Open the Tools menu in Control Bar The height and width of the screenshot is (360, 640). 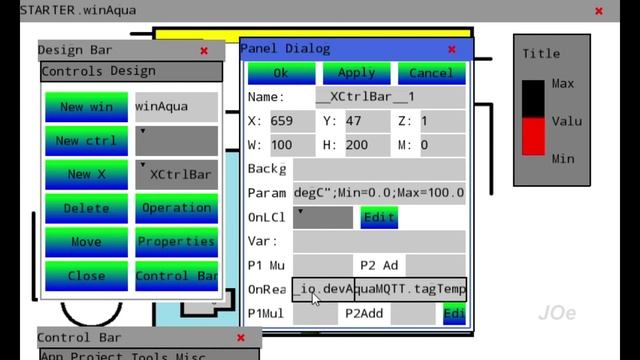coord(150,356)
